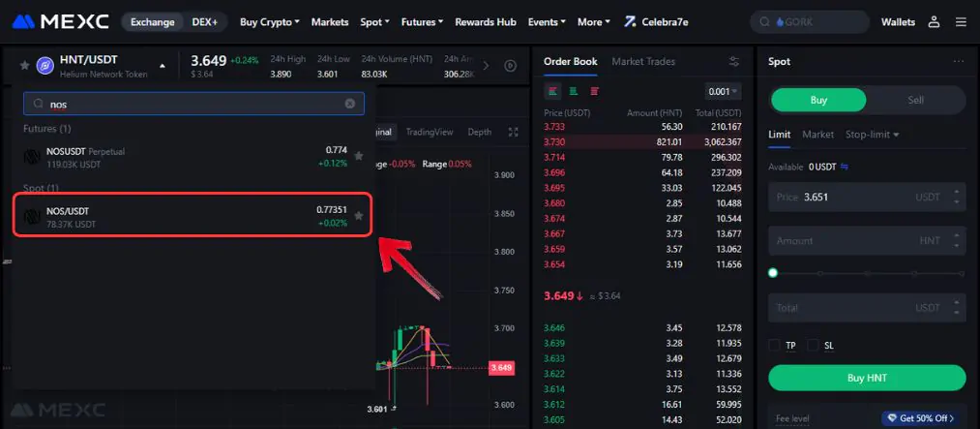The height and width of the screenshot is (429, 980).
Task: Enable the SL checkbox
Action: pos(814,345)
